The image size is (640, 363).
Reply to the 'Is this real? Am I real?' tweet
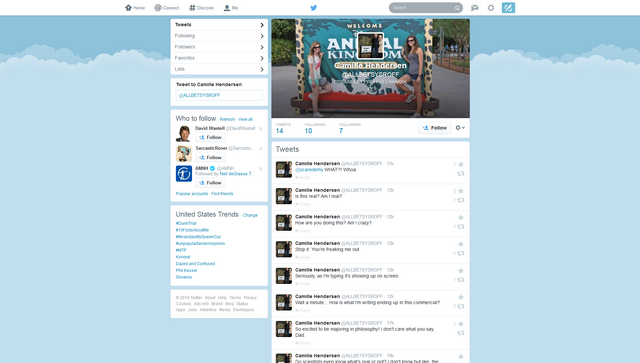(303, 204)
